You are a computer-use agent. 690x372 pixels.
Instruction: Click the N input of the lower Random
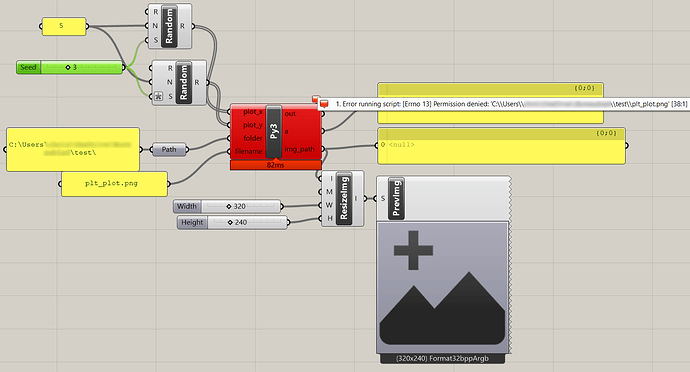pos(169,82)
